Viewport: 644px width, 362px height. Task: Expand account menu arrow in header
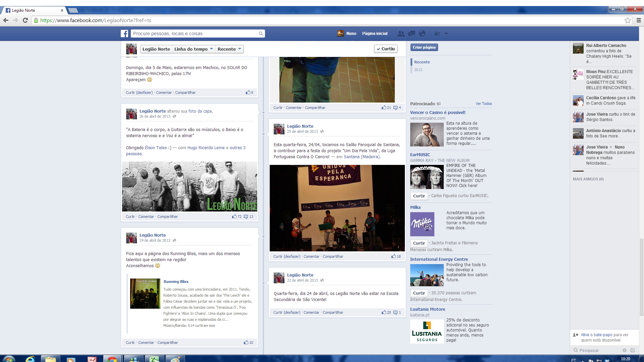tap(446, 34)
